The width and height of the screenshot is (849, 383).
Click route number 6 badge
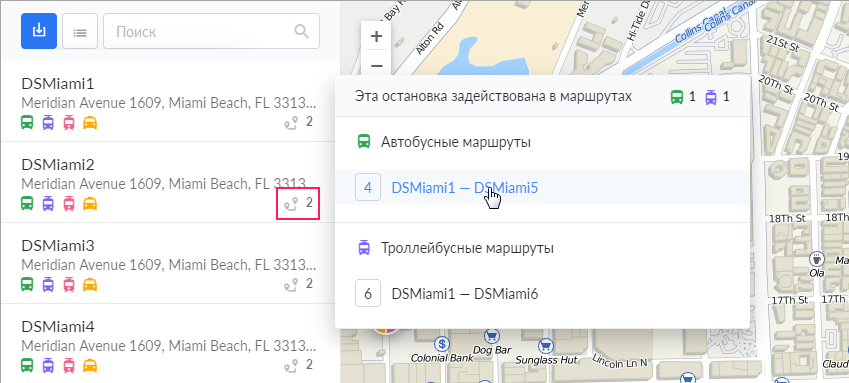pyautogui.click(x=368, y=294)
